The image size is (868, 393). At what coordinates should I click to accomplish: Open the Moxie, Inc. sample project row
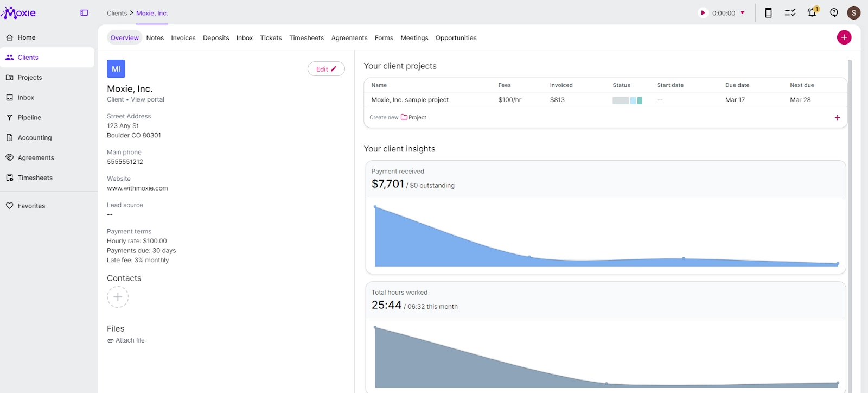pyautogui.click(x=410, y=100)
